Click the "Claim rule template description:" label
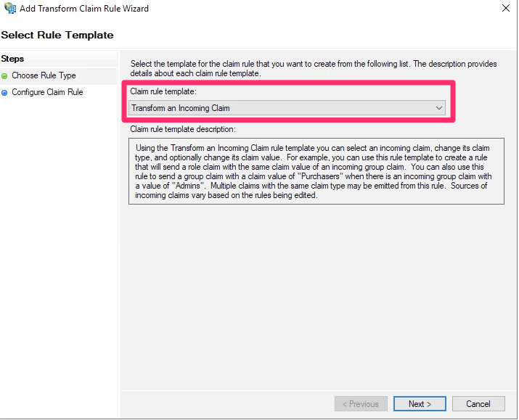This screenshot has width=519, height=420. click(183, 129)
